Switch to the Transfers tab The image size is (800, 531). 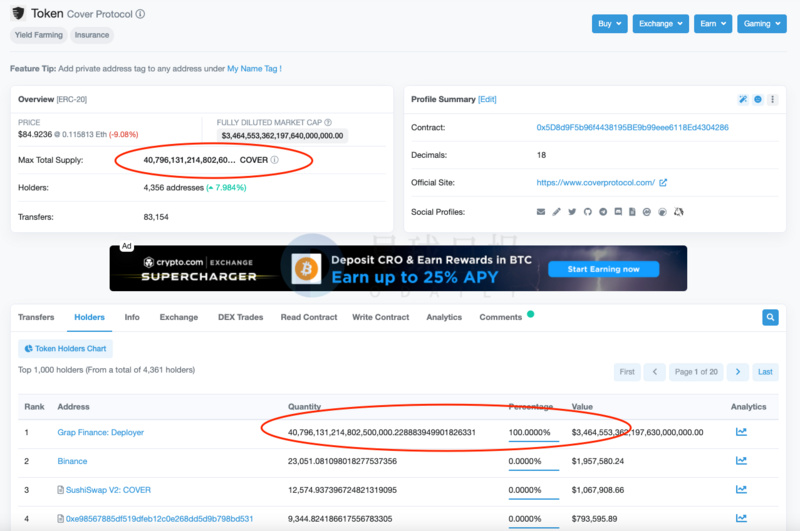36,317
